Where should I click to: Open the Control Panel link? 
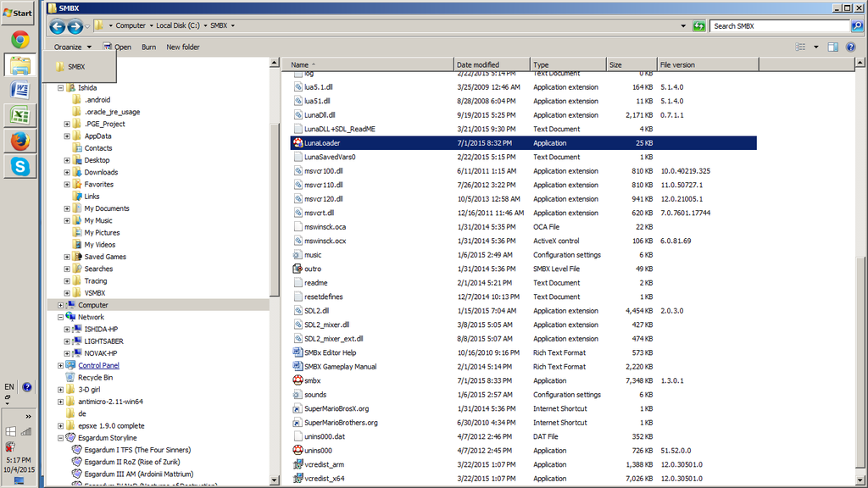(98, 365)
